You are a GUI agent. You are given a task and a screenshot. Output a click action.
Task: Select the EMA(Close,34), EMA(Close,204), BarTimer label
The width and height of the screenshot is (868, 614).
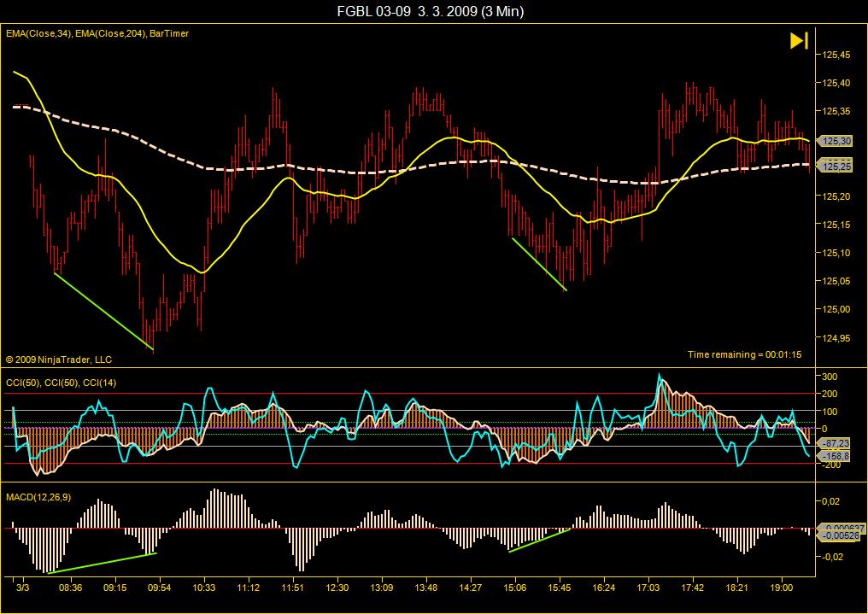pos(97,34)
